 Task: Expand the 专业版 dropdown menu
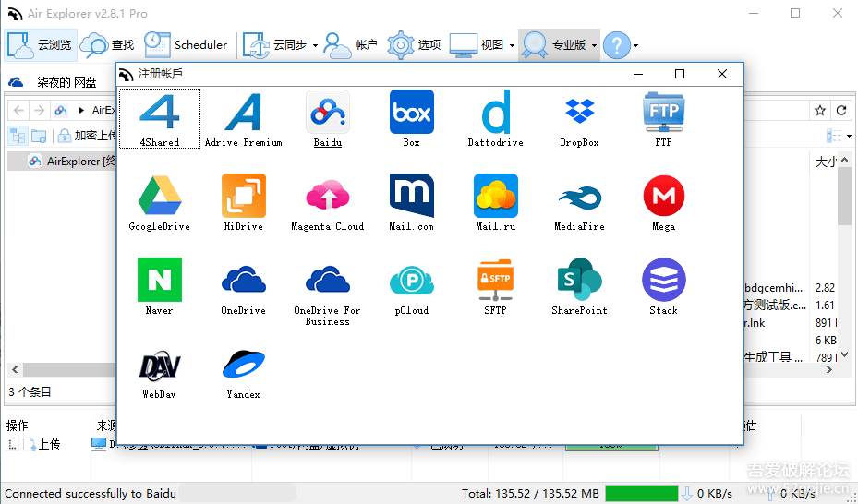tap(594, 45)
